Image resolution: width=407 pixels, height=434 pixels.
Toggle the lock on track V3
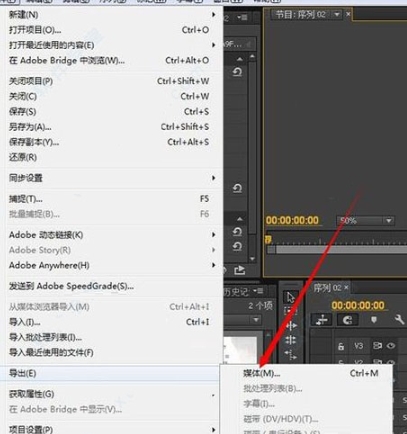pyautogui.click(x=341, y=346)
